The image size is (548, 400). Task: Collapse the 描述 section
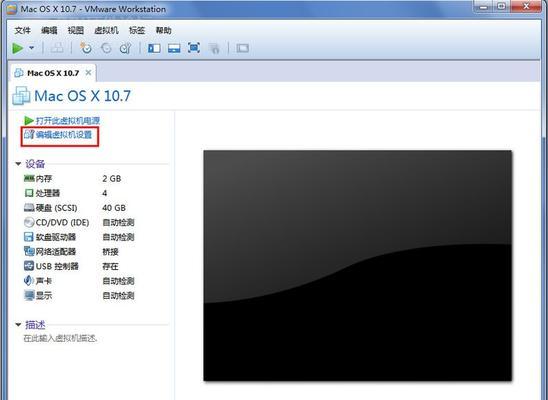pyautogui.click(x=19, y=325)
